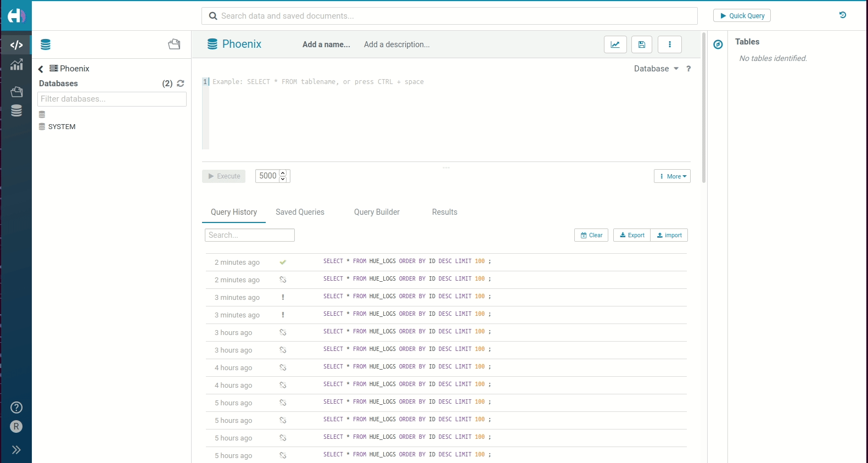Increase the row limit stepper up arrow
Viewport: 868px width, 463px height.
point(283,173)
